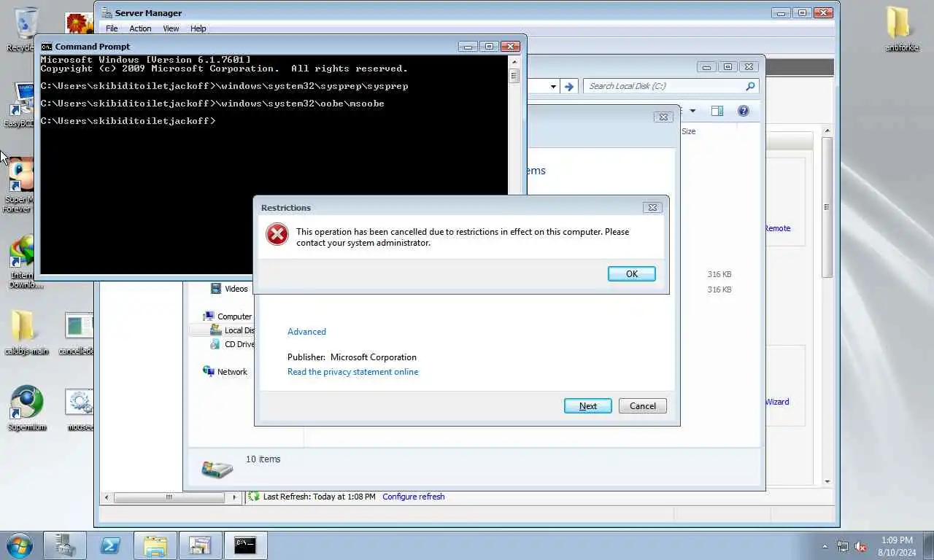Switch to Command Prompt via taskbar icon

coord(245,545)
